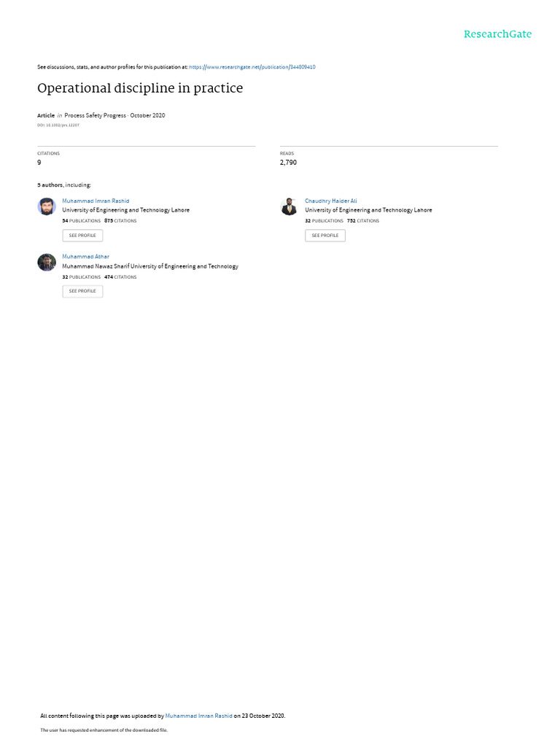Click the DOI text below the journal line
The height and width of the screenshot is (747, 560).
coord(58,125)
